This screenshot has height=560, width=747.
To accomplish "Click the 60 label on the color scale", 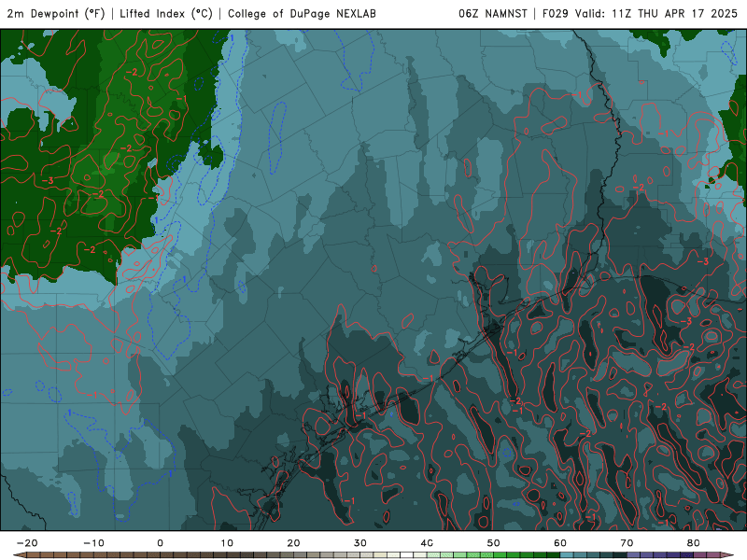I will point(560,543).
